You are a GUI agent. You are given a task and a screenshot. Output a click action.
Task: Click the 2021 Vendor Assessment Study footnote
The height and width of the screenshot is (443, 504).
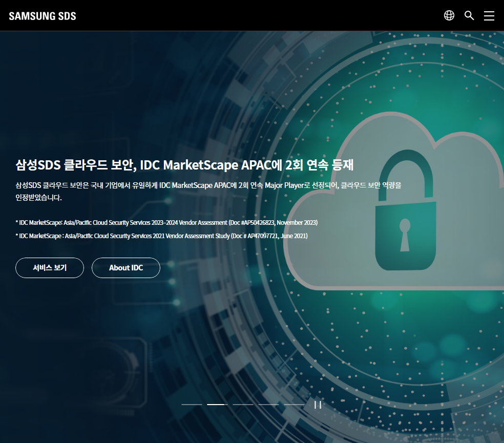click(x=162, y=236)
